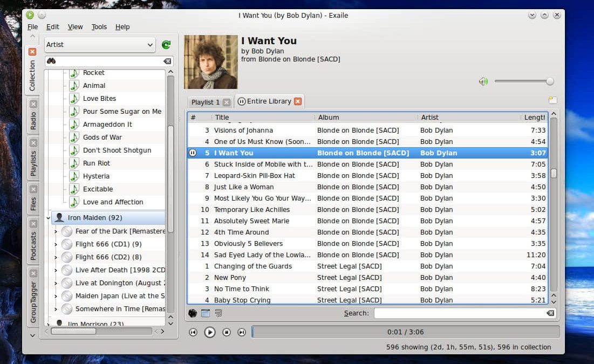
Task: Click the green rescan collection icon
Action: (166, 45)
